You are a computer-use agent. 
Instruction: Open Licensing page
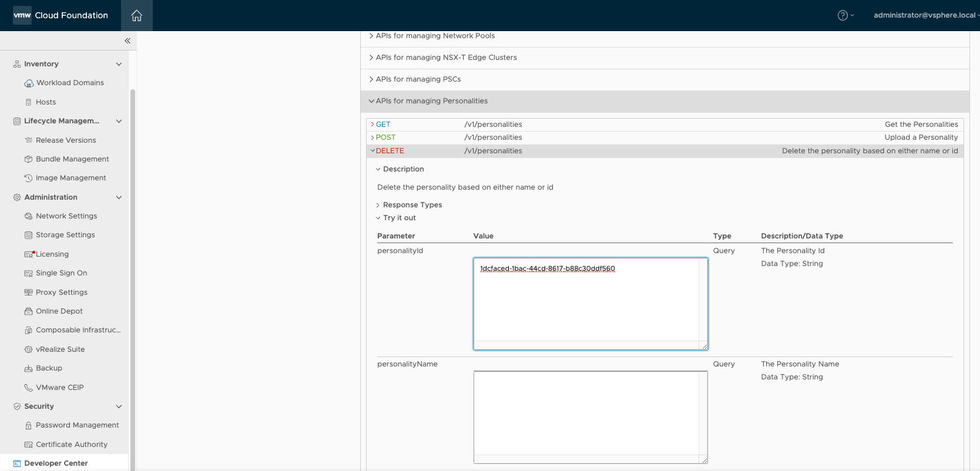click(52, 254)
